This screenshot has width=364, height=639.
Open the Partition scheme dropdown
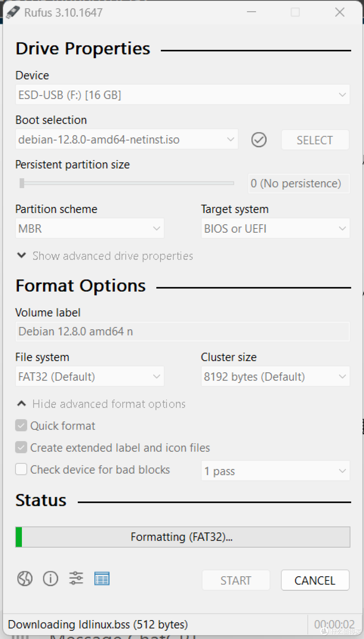click(90, 229)
